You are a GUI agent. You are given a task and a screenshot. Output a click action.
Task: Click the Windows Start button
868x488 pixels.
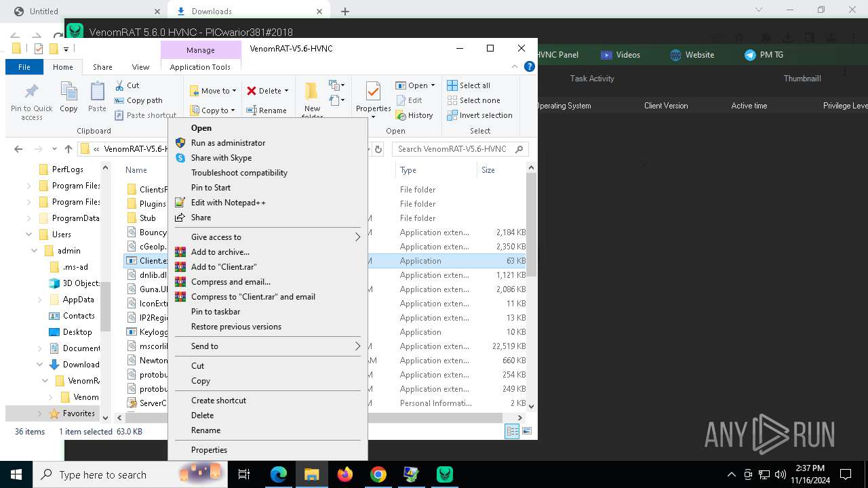[x=16, y=474]
